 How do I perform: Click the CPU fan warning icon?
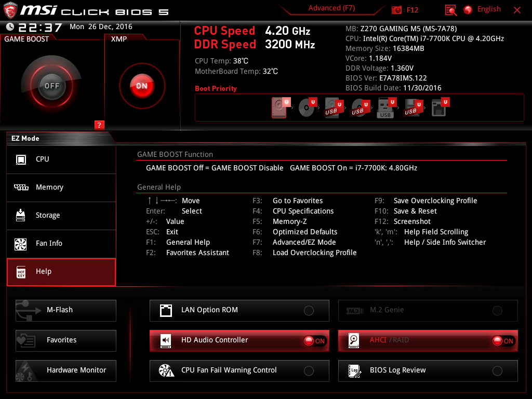pos(166,370)
